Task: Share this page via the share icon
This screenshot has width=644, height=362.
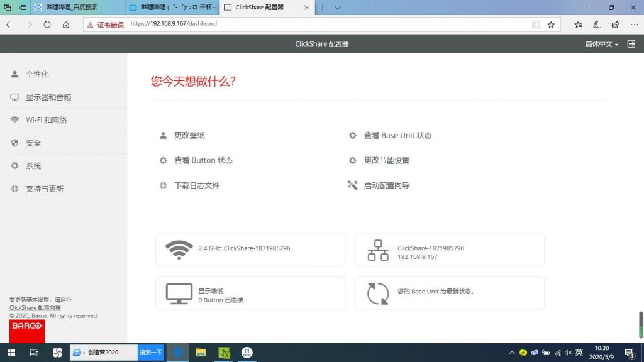Action: coord(615,25)
